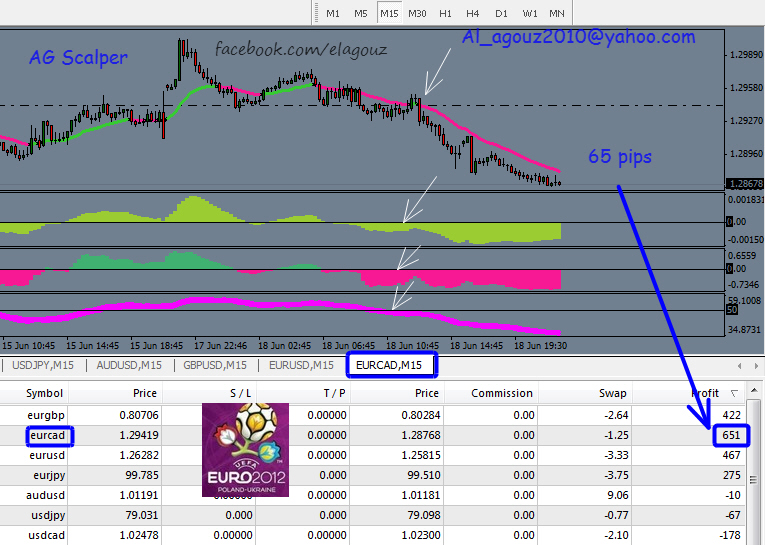765x545 pixels.
Task: Click the current price label 1.28678
Action: point(745,184)
